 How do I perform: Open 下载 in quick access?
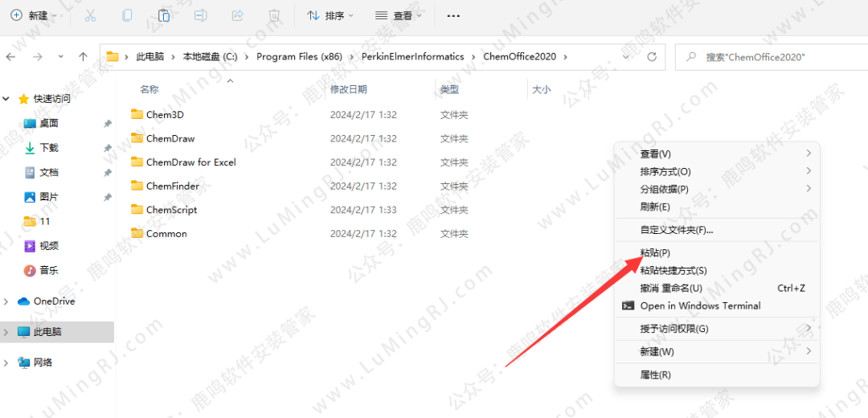[x=49, y=148]
